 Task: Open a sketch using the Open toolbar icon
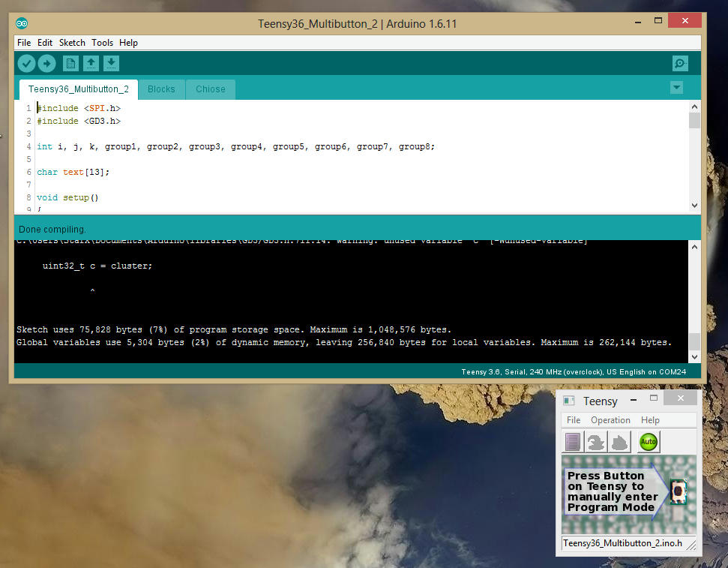pos(91,63)
